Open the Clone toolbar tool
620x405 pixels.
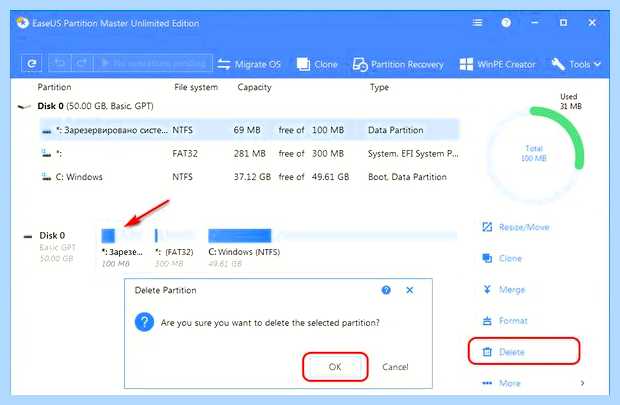click(317, 64)
